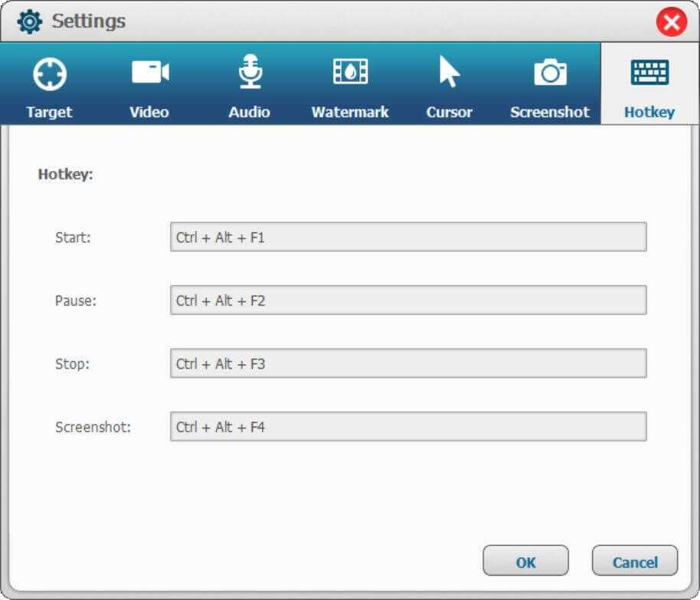Click the Settings gear icon in title bar
Screen dimensions: 700x600
tap(30, 21)
